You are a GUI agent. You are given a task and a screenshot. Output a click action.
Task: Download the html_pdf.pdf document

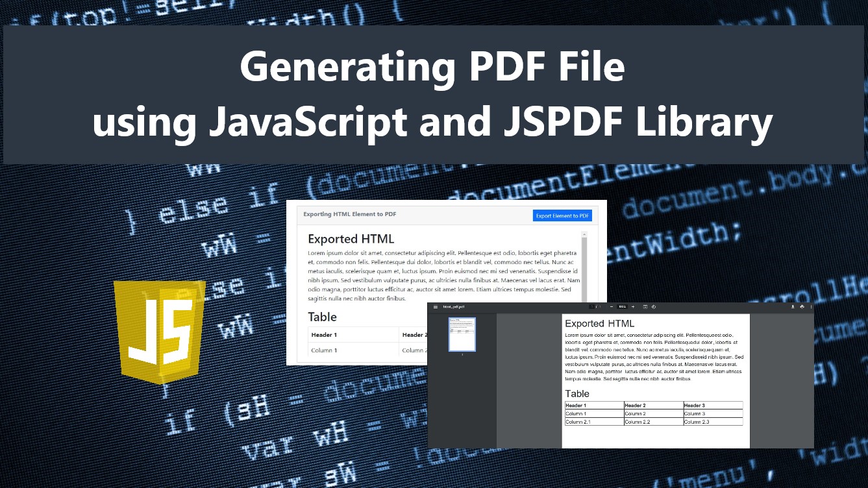pos(793,306)
